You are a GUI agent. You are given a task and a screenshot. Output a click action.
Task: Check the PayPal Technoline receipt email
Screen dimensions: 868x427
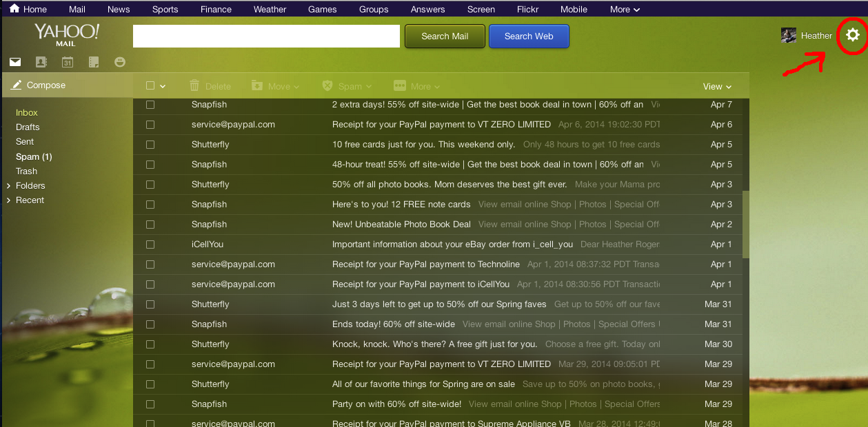tap(150, 264)
